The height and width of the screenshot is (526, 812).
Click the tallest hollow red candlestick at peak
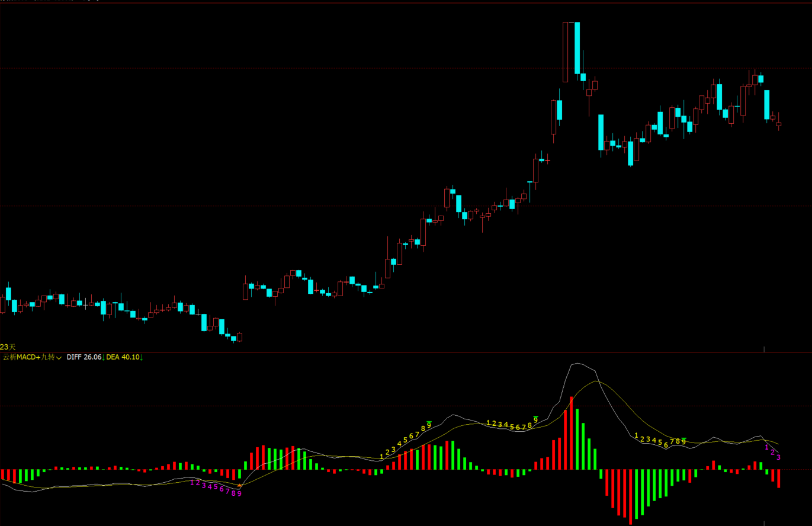566,52
